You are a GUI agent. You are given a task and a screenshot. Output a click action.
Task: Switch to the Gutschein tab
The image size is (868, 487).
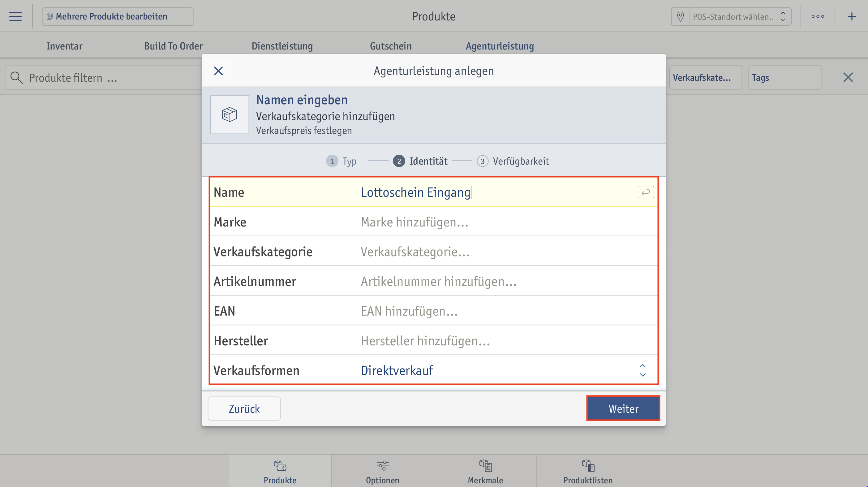coord(390,46)
